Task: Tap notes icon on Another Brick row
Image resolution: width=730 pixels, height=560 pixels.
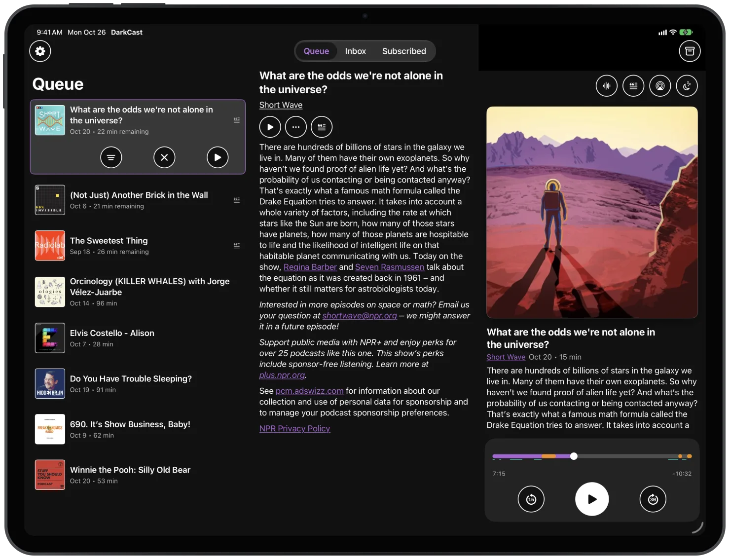Action: pos(237,200)
